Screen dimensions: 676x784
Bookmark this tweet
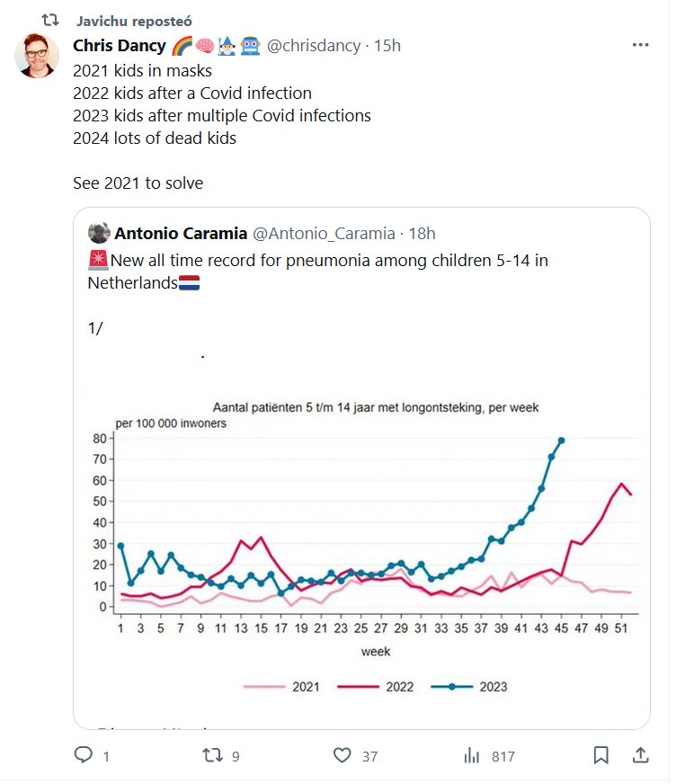[x=601, y=755]
